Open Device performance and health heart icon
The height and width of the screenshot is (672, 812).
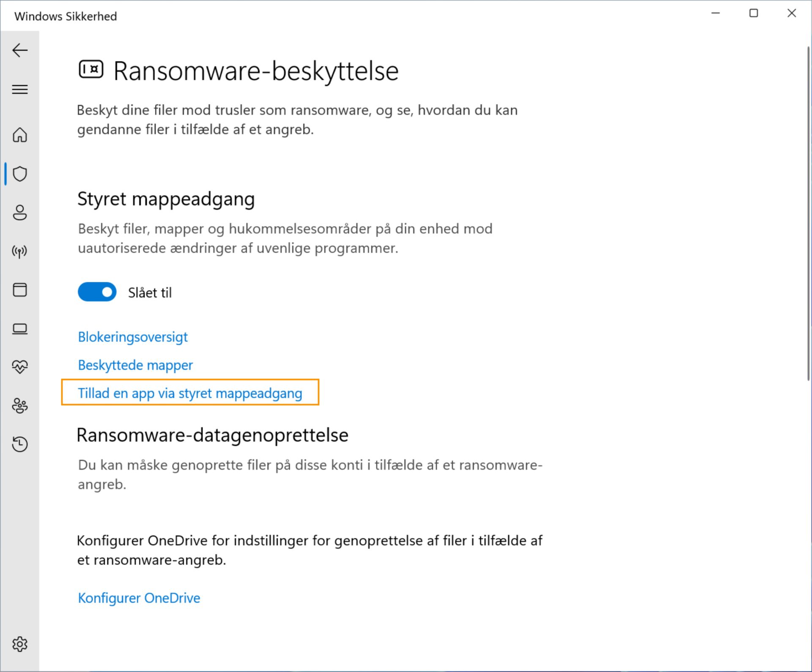pos(20,366)
